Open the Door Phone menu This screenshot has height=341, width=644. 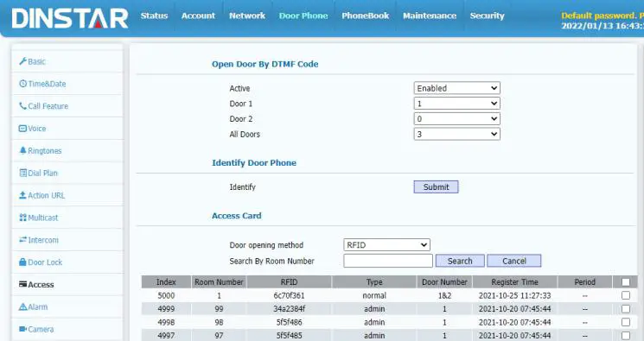pos(303,16)
